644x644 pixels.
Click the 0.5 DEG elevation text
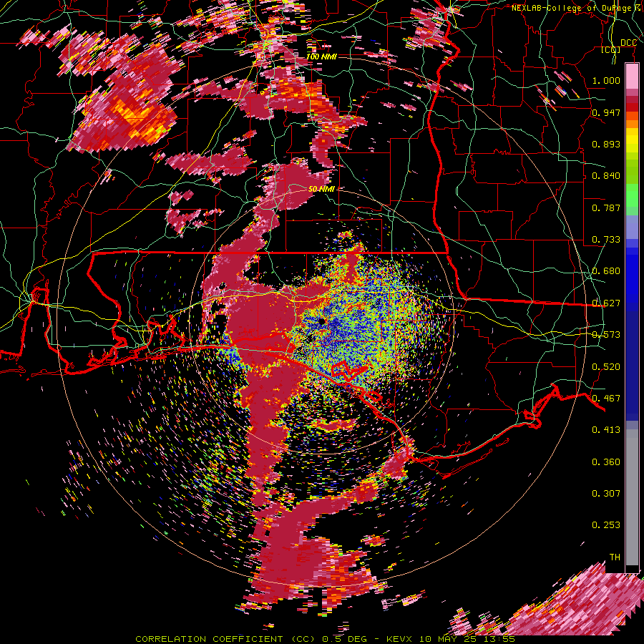345,639
